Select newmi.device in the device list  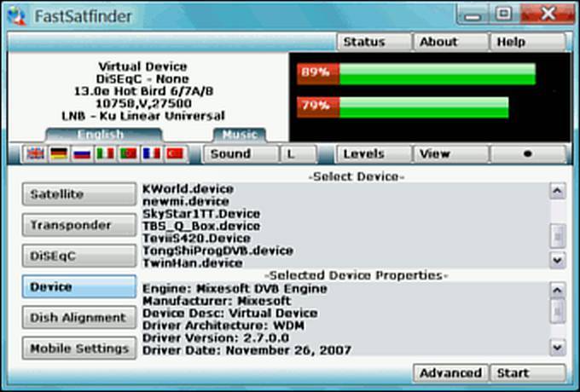point(186,201)
